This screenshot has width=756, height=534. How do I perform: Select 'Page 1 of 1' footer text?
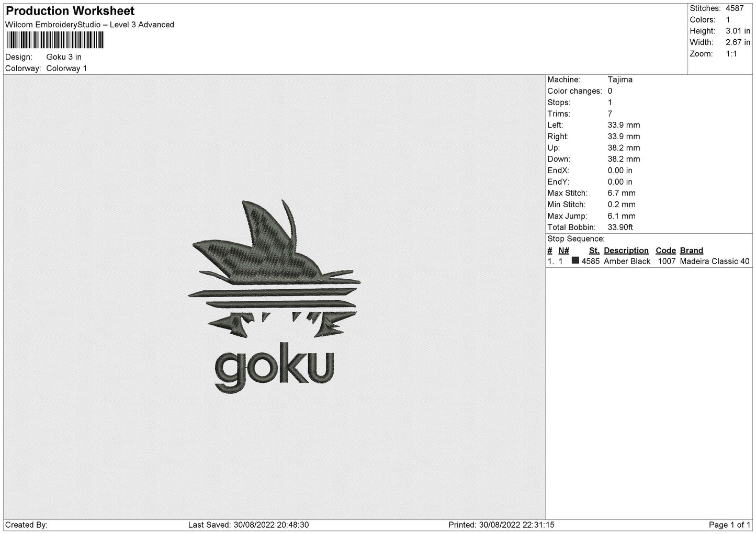[x=729, y=525]
